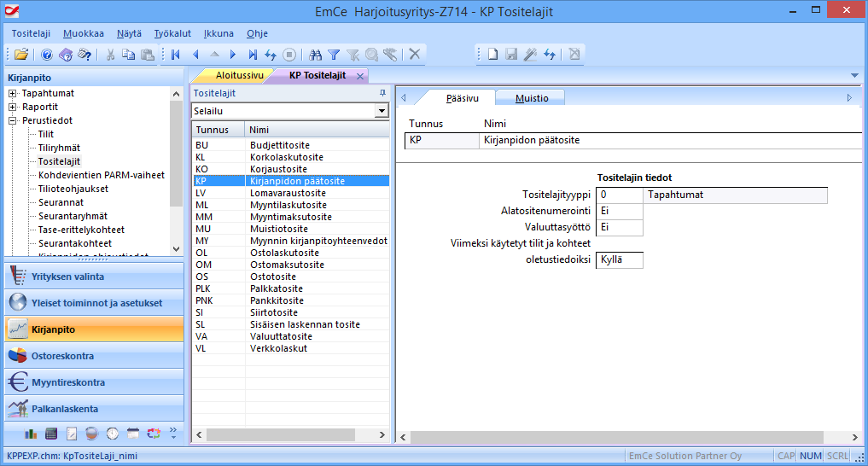Open the Ohje menu
The height and width of the screenshot is (466, 868).
[x=258, y=33]
